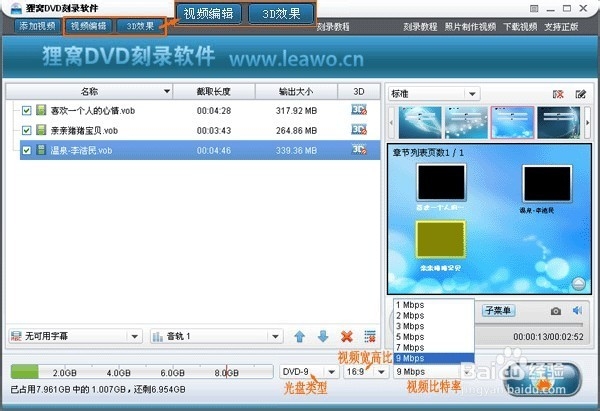The height and width of the screenshot is (411, 600).
Task: Delete selected video with red X
Action: pos(347,337)
